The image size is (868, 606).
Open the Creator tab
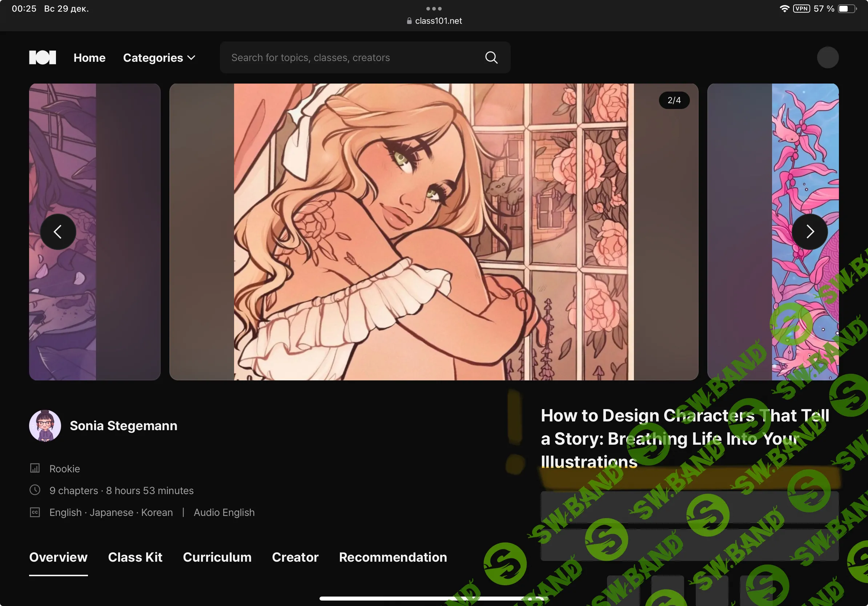(295, 557)
